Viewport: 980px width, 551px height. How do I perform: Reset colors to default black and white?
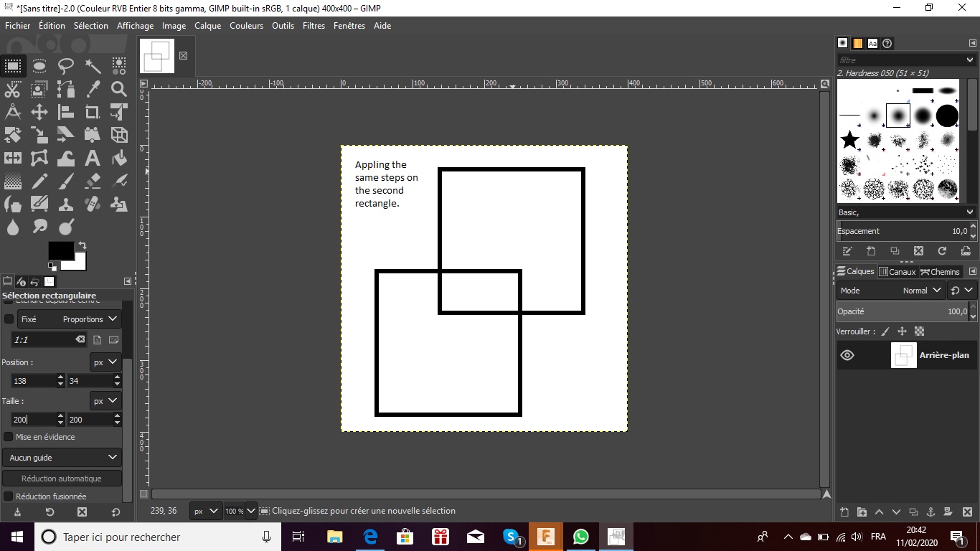(x=52, y=266)
